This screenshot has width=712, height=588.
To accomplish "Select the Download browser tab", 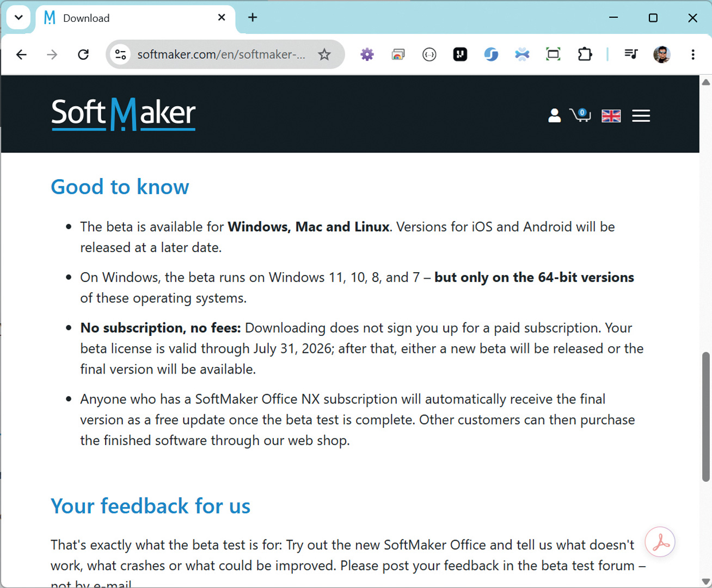I will [x=136, y=18].
